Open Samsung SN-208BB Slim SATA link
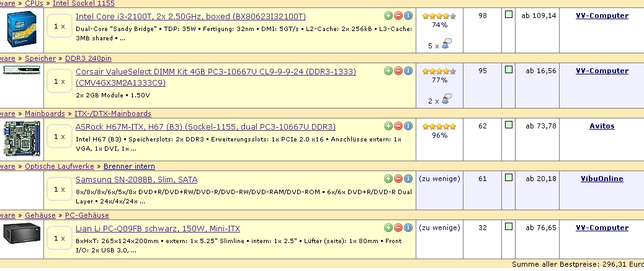 (136, 179)
